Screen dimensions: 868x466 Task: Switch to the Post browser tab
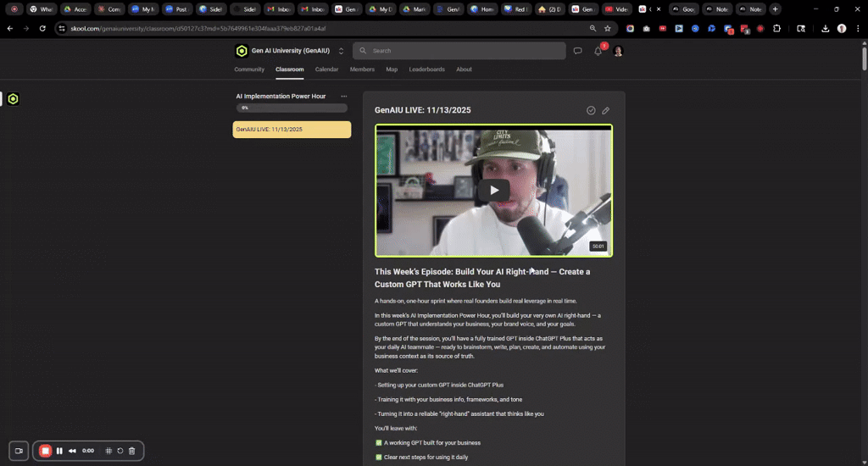pyautogui.click(x=176, y=9)
